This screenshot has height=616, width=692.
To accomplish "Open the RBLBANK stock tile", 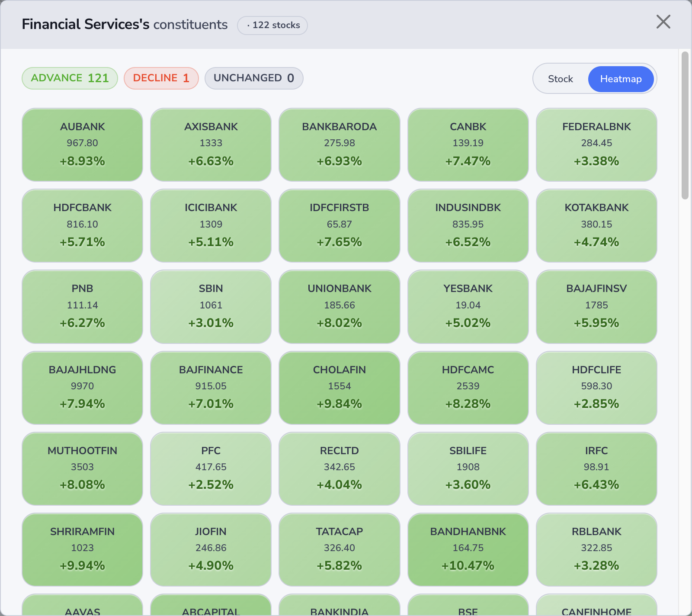I will (596, 549).
